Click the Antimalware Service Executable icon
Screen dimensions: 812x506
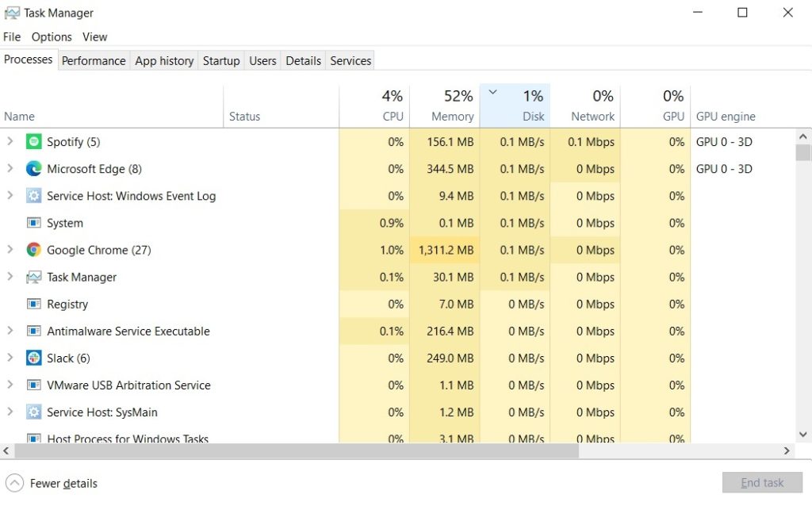33,331
